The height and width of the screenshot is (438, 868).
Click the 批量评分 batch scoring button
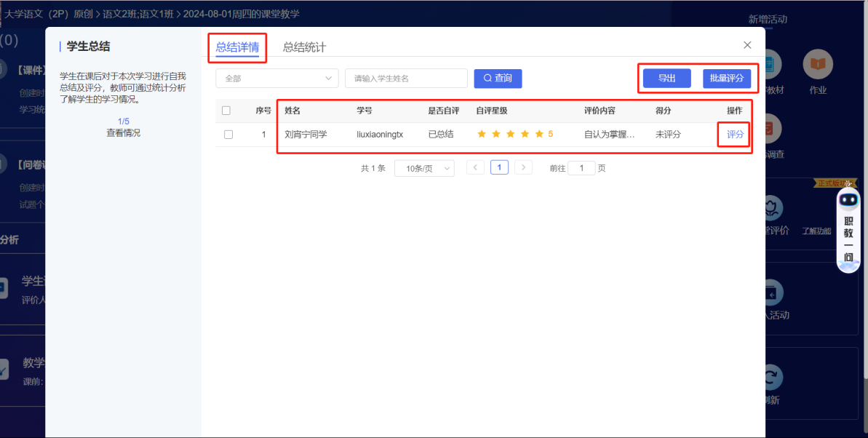pyautogui.click(x=727, y=78)
